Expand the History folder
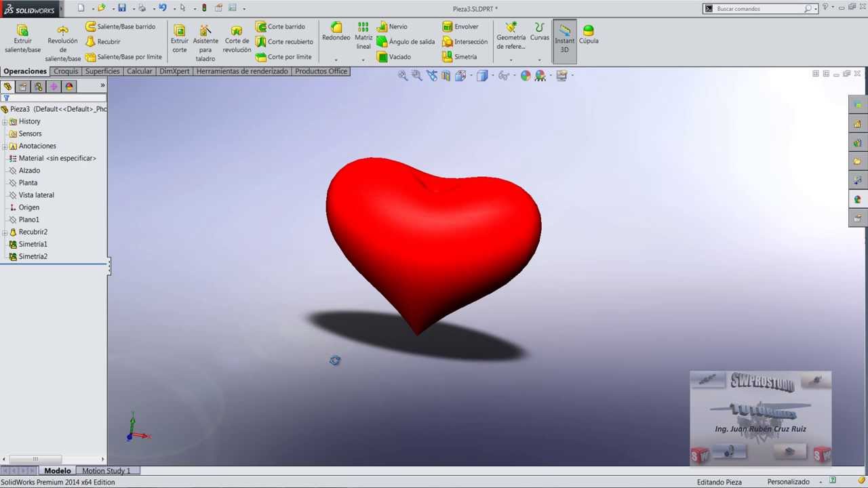868x488 pixels. [5, 122]
